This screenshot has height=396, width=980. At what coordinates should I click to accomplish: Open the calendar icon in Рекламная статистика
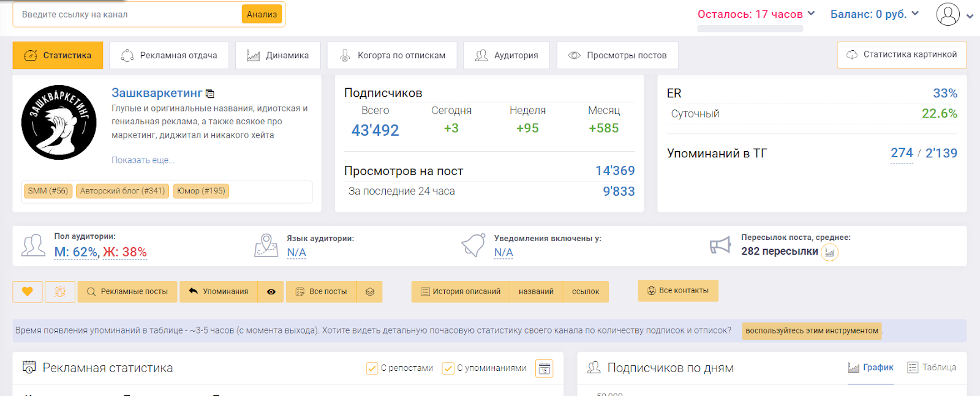pos(544,368)
